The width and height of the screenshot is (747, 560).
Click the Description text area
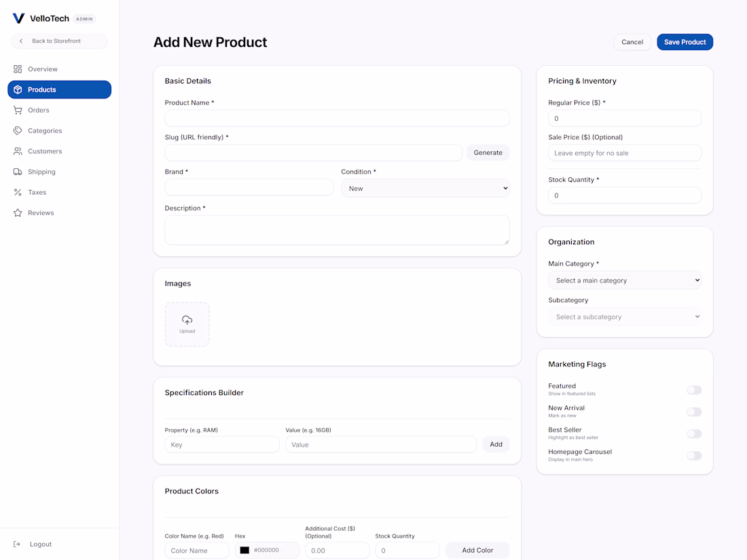pyautogui.click(x=338, y=230)
